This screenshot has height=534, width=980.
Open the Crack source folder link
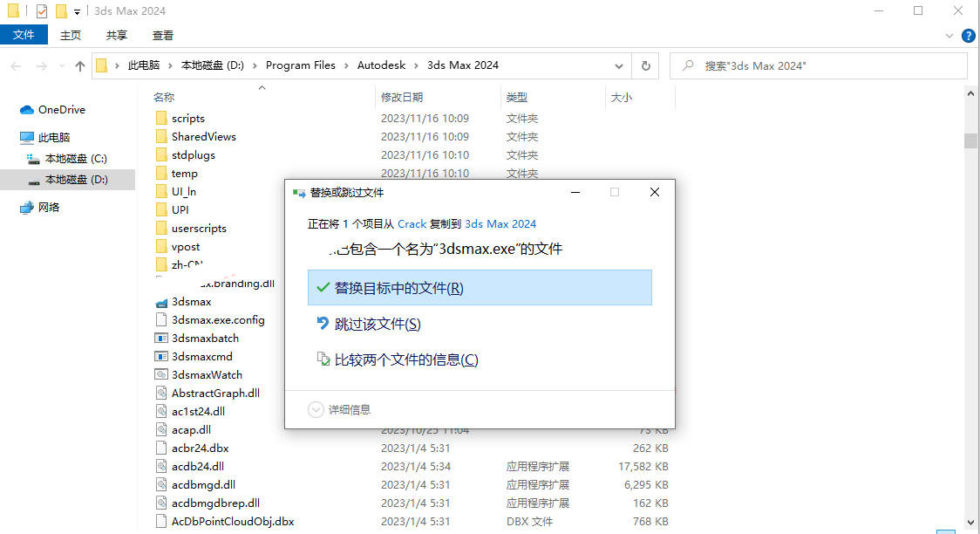(412, 224)
